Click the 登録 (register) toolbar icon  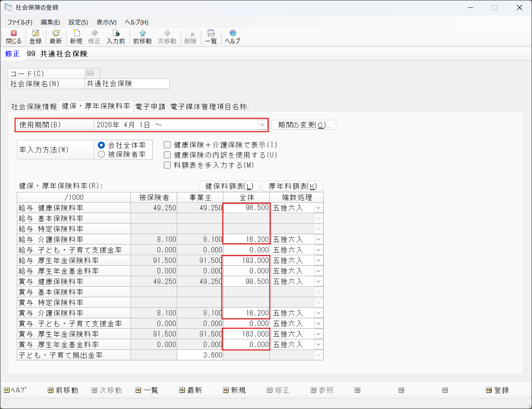pos(35,36)
